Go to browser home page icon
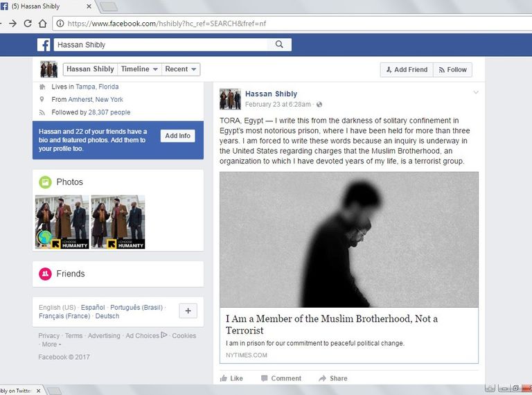 click(x=43, y=23)
